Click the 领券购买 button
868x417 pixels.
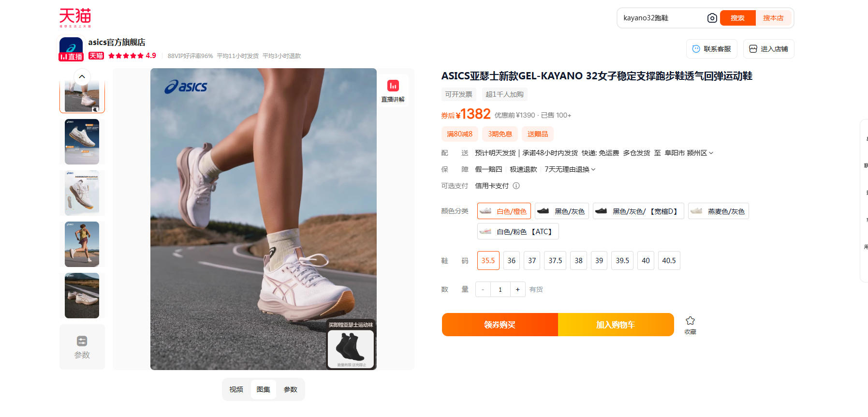[x=500, y=325]
